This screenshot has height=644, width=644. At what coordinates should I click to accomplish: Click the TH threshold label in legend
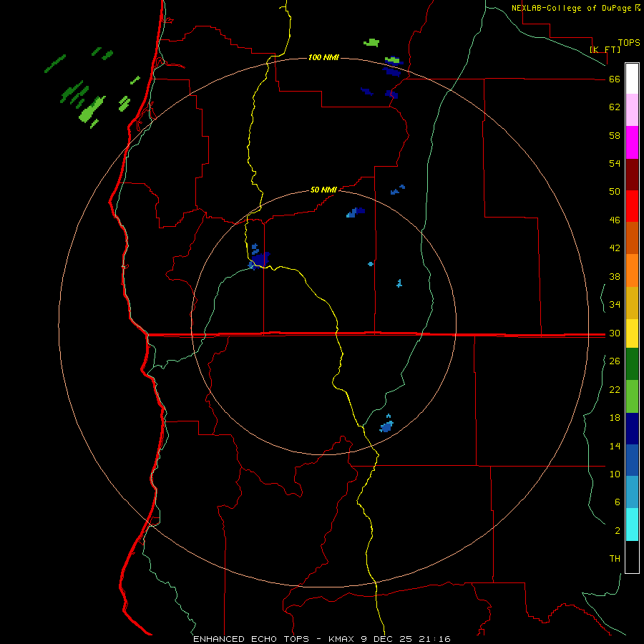pos(615,559)
